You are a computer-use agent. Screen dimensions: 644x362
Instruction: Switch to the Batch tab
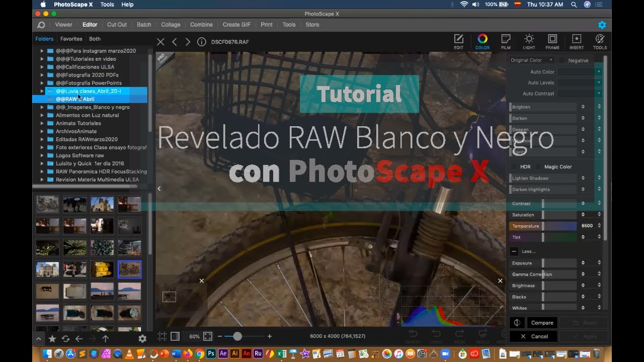click(144, 25)
